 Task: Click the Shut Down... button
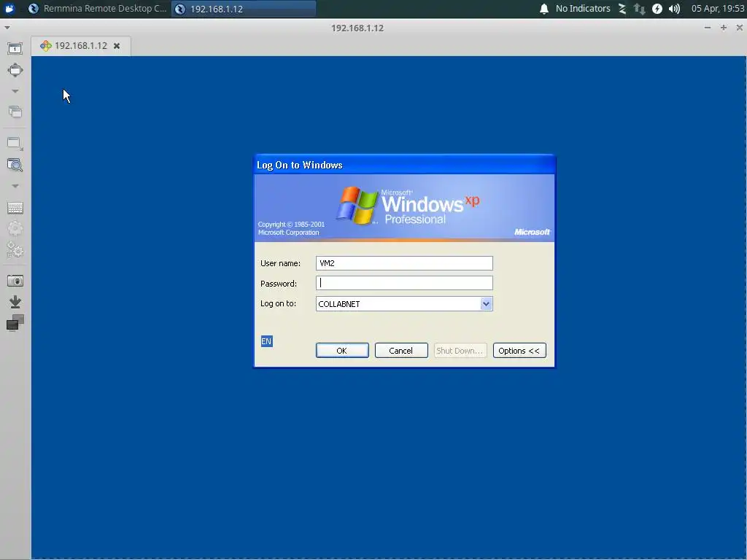pyautogui.click(x=460, y=351)
